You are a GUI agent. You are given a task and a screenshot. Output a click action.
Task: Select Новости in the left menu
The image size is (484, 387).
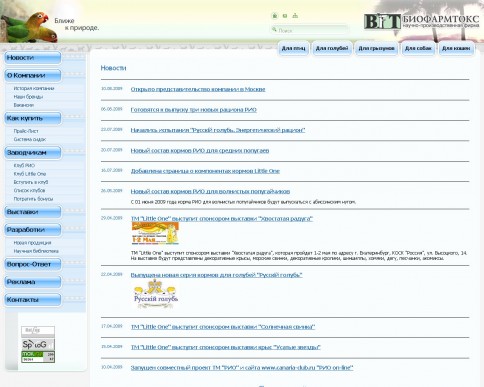tap(33, 58)
